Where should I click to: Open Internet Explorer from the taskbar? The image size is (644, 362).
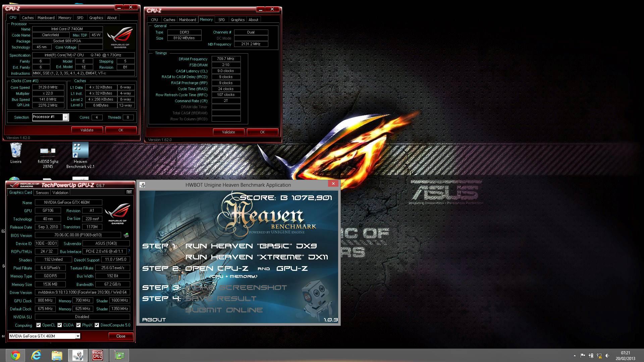36,355
